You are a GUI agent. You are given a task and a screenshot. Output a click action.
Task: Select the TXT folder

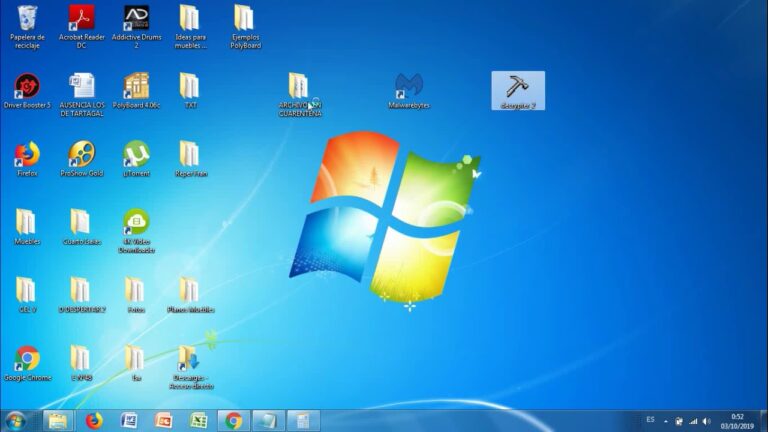coord(191,91)
